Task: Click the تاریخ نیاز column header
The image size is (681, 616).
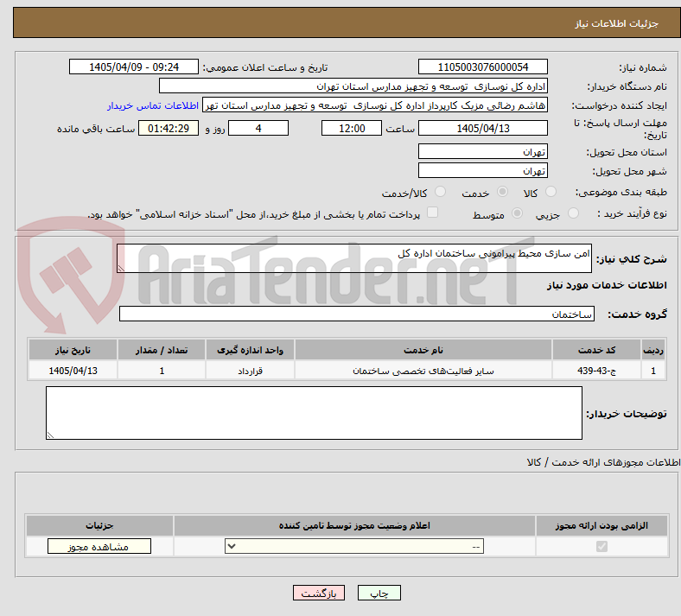Action: point(73,350)
